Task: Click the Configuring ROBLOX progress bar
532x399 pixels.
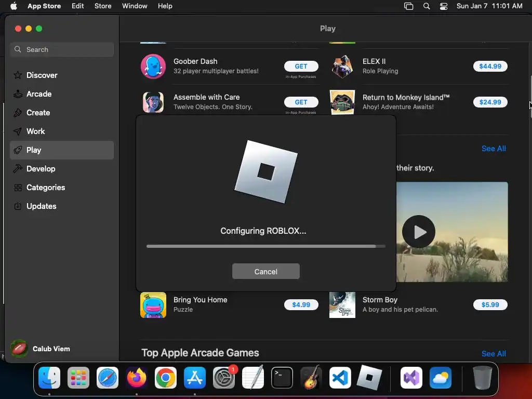Action: (266, 246)
